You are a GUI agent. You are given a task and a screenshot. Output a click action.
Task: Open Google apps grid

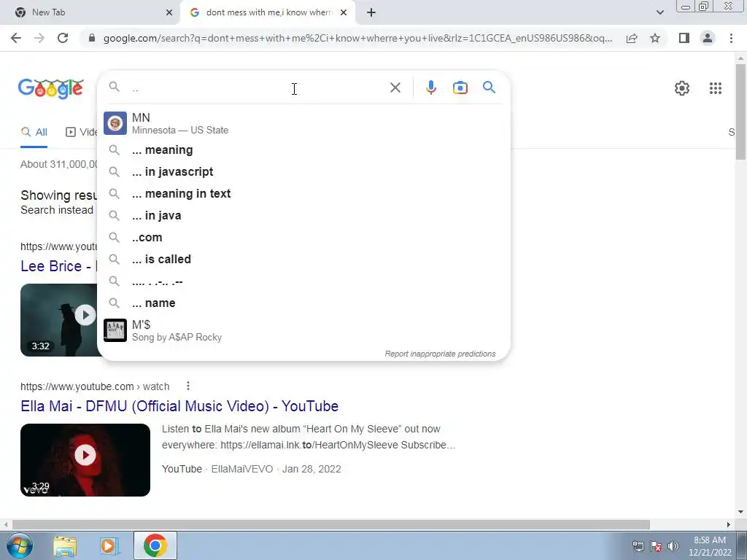coord(715,88)
